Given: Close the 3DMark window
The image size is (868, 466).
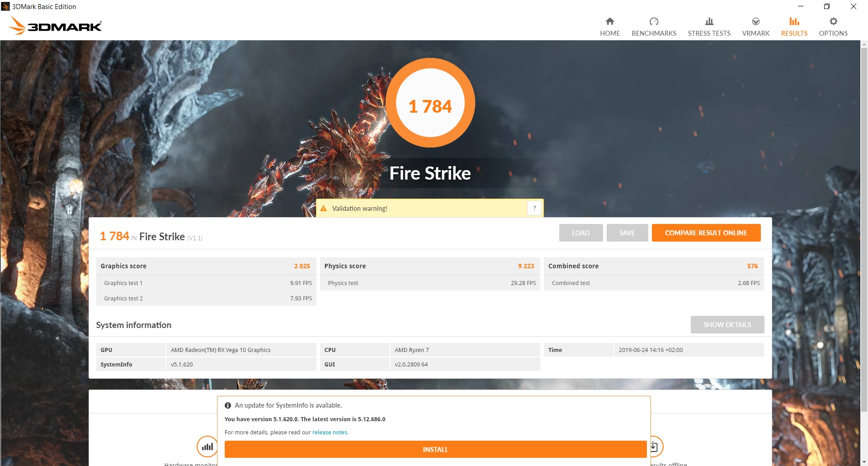Looking at the screenshot, I should (x=854, y=6).
